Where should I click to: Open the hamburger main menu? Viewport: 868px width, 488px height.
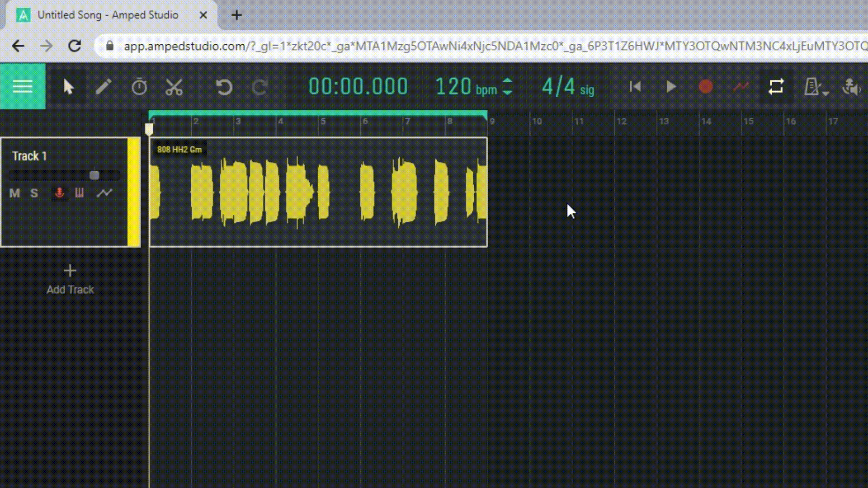point(23,86)
